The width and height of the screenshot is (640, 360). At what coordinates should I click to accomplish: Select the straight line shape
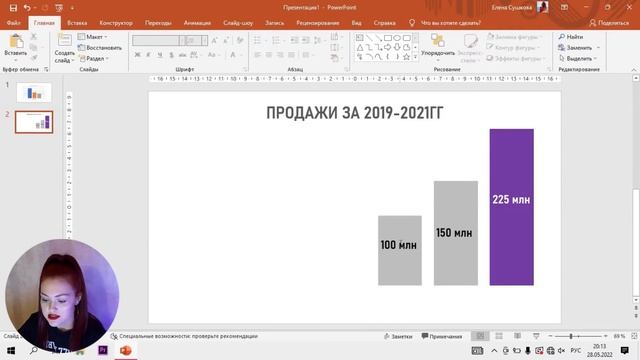click(x=369, y=38)
